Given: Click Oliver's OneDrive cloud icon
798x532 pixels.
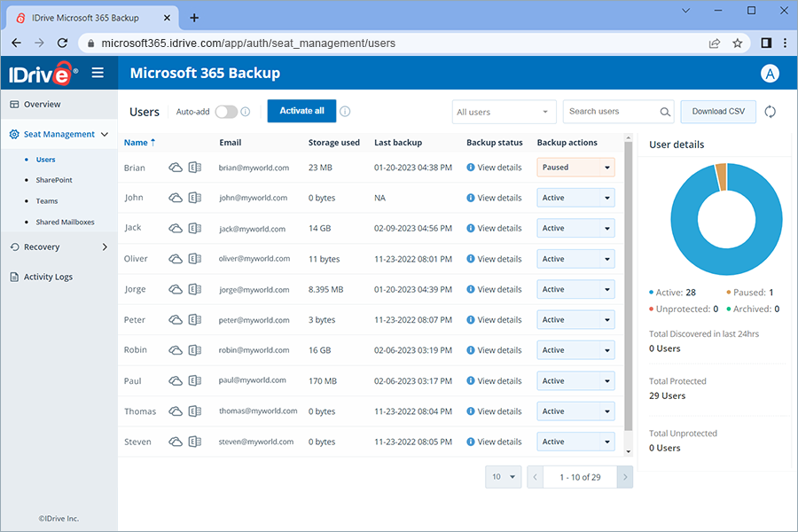Looking at the screenshot, I should pos(176,259).
